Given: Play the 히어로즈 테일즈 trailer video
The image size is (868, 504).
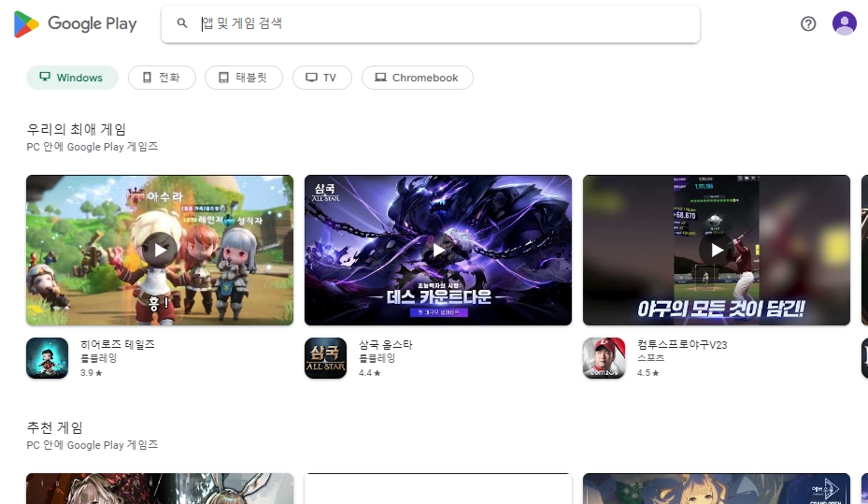Looking at the screenshot, I should [x=160, y=251].
